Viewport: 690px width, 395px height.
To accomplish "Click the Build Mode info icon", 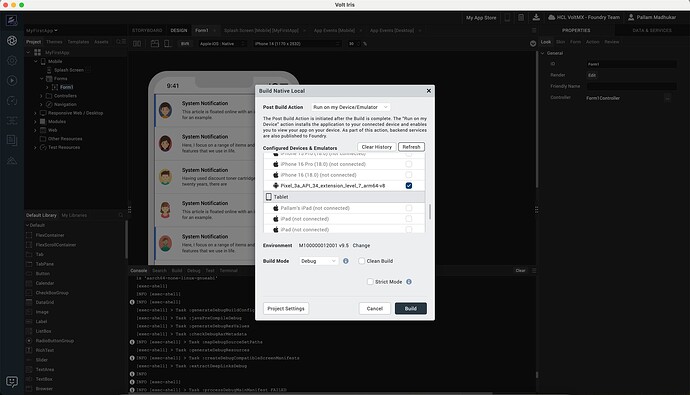I will [346, 261].
